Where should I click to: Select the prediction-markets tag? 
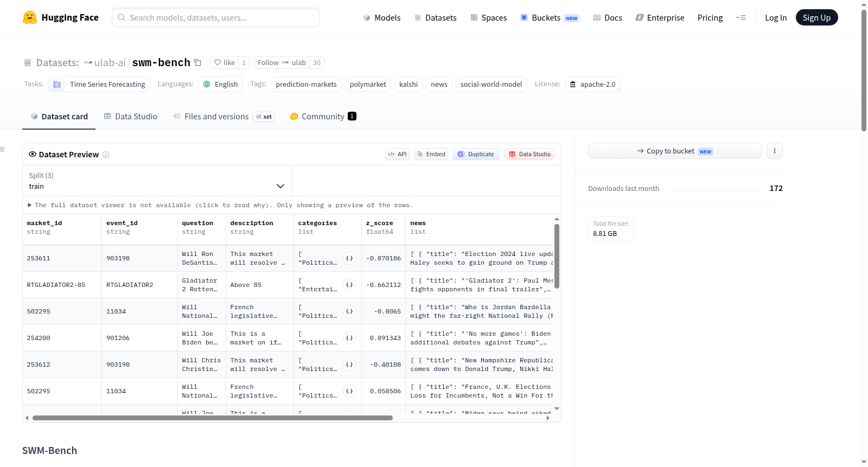[306, 84]
